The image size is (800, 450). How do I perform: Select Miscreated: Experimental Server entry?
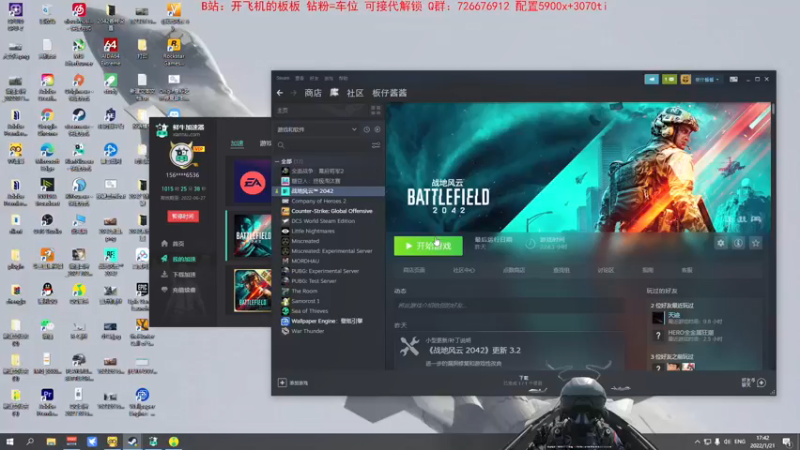[330, 251]
